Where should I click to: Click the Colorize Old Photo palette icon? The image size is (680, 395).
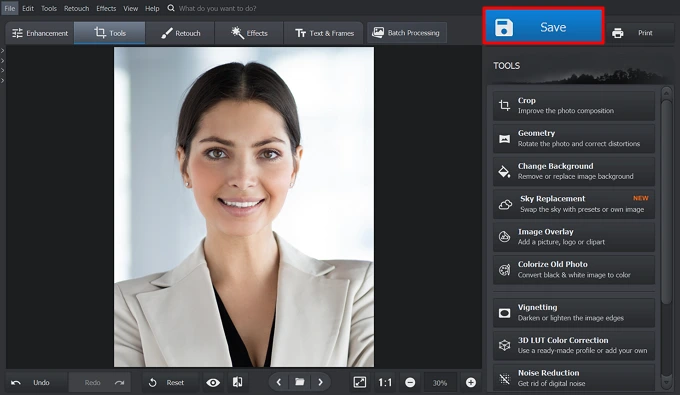click(504, 270)
